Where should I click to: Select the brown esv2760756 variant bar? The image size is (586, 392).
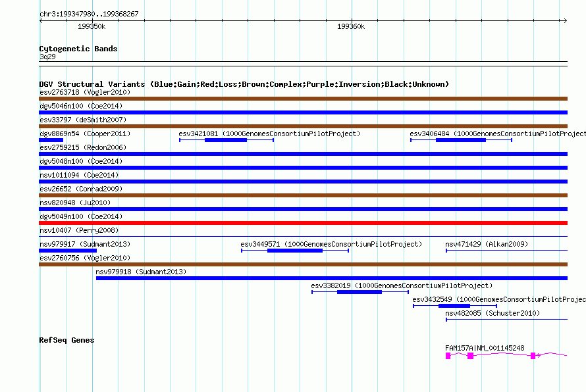[x=303, y=264]
